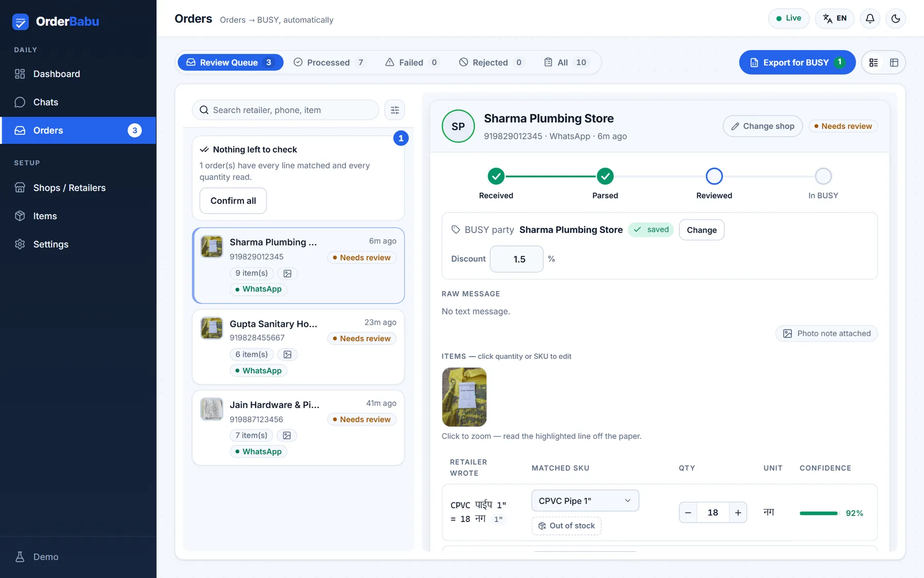Click the Live status indicator

[789, 18]
